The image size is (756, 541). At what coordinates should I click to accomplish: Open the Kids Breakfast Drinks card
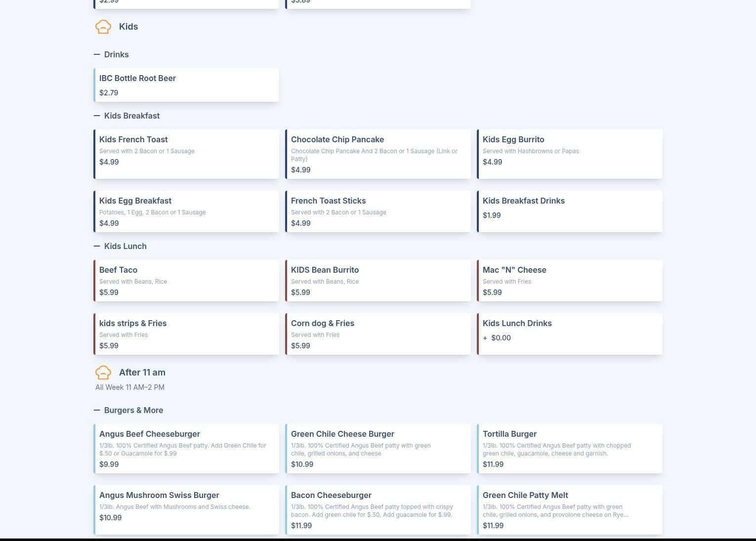570,211
